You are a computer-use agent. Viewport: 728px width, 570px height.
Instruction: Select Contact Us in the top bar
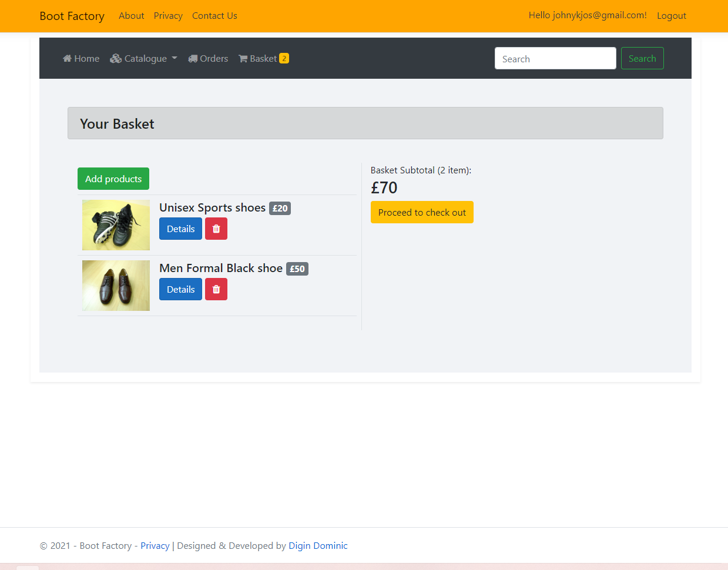tap(214, 15)
